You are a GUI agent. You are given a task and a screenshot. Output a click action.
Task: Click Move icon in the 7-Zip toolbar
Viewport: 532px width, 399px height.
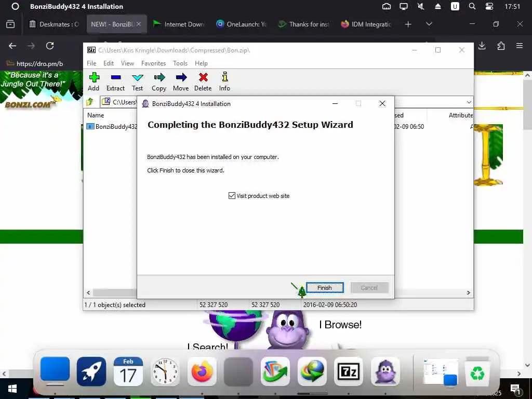coord(181,82)
